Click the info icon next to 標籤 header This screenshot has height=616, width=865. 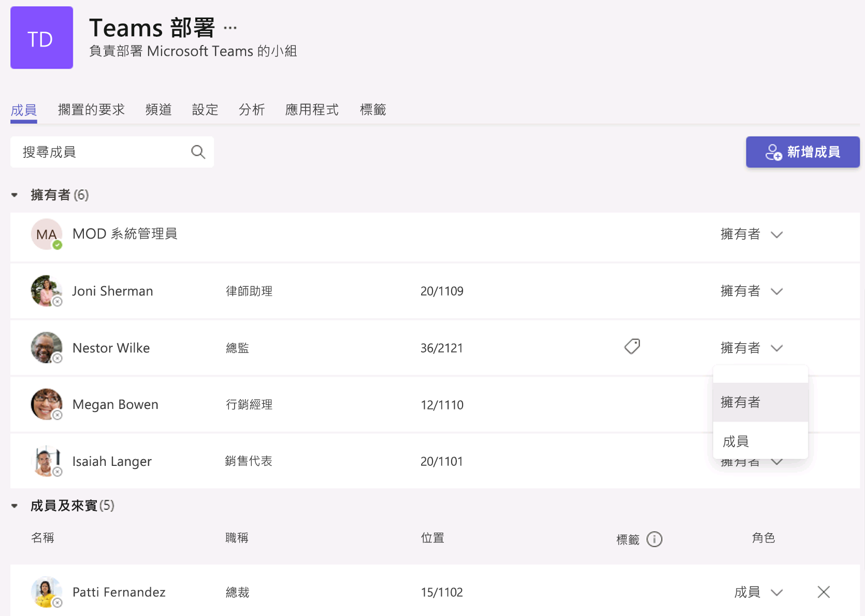(x=654, y=539)
